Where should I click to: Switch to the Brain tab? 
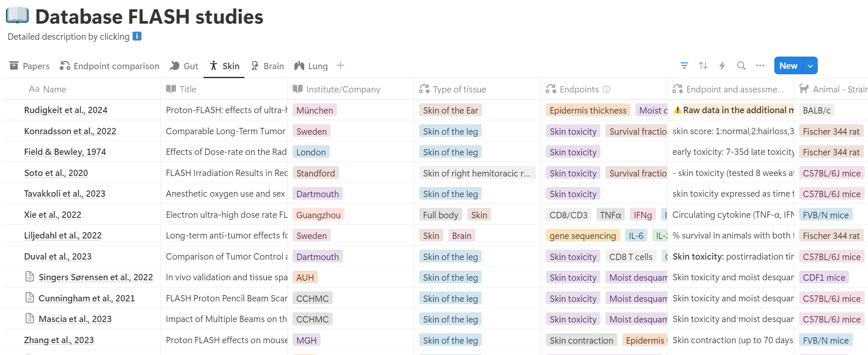(x=267, y=66)
